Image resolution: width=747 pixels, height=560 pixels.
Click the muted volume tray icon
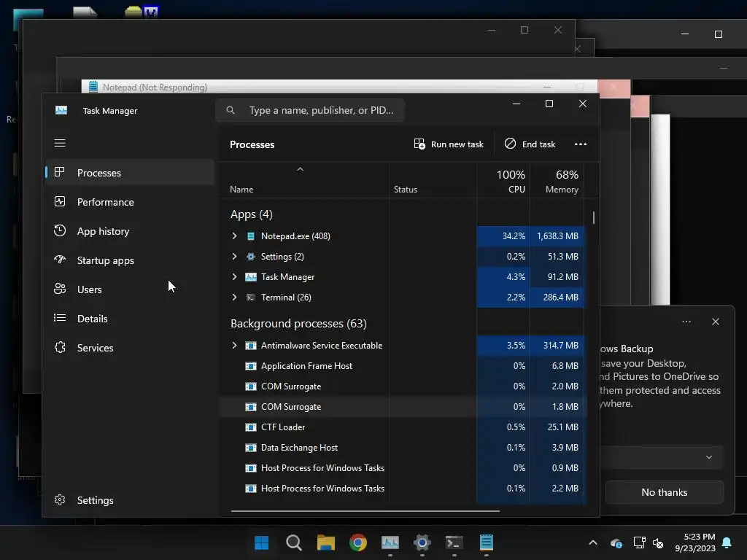[x=658, y=542]
